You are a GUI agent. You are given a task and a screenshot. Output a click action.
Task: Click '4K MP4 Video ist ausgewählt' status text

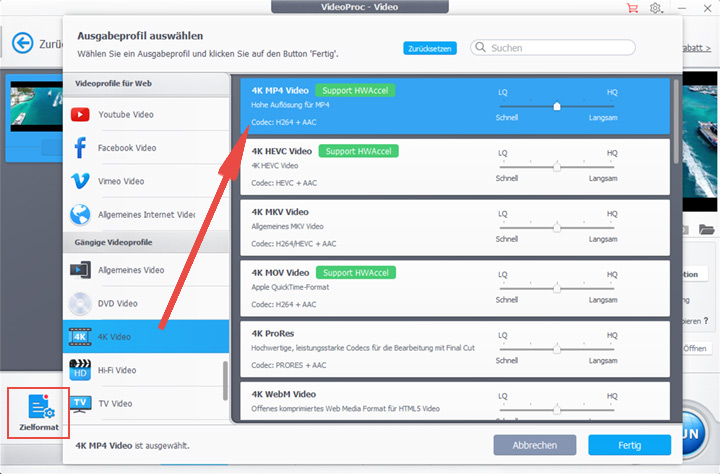[132, 446]
